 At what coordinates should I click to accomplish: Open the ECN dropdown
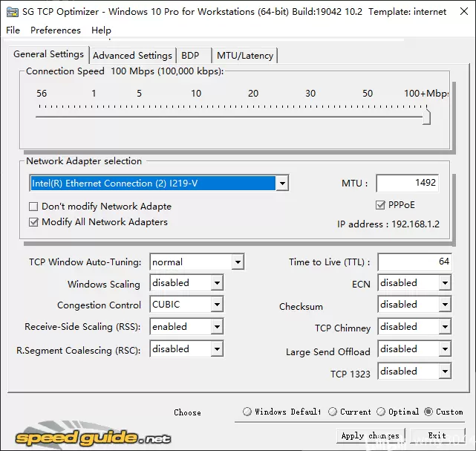(x=414, y=283)
